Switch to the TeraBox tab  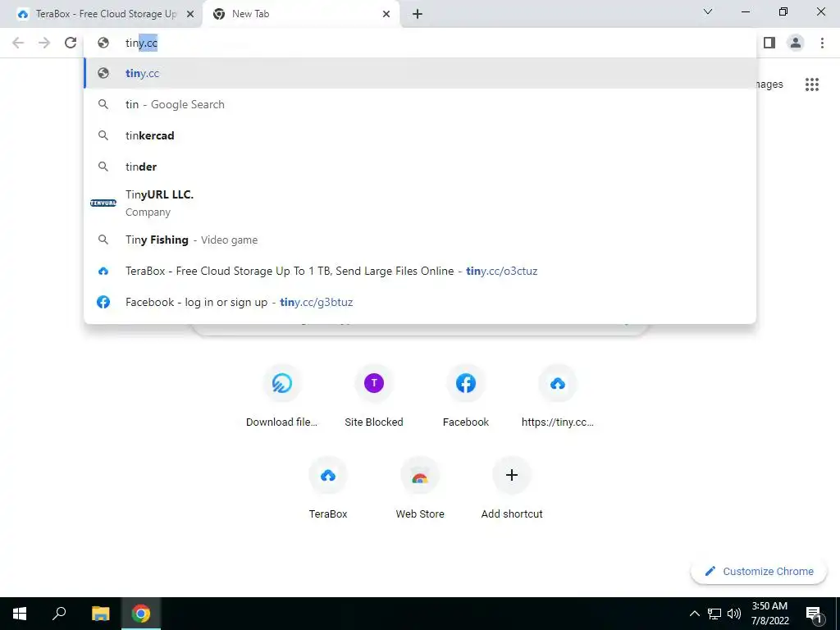pyautogui.click(x=102, y=14)
